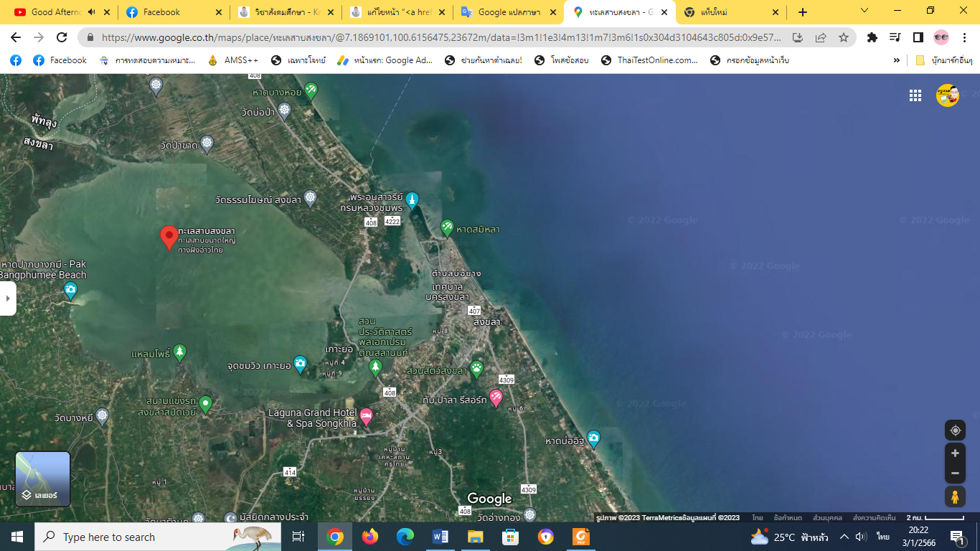The height and width of the screenshot is (551, 980).
Task: Click the red Songkhla Lake location pin
Action: point(169,237)
